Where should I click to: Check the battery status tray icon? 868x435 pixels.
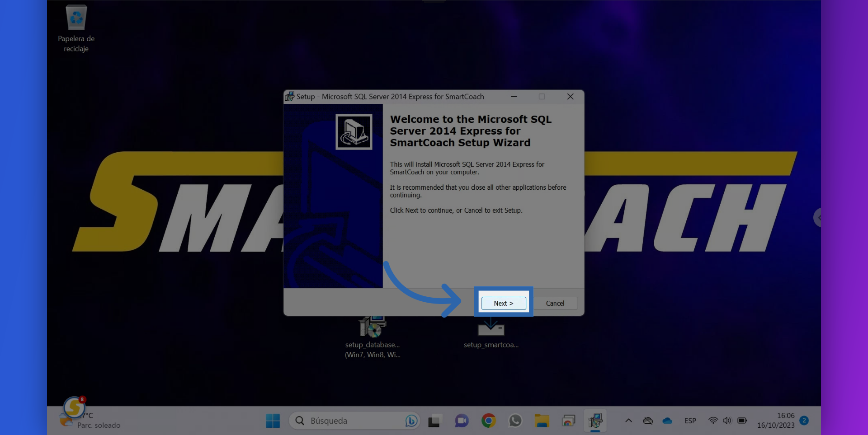pyautogui.click(x=742, y=421)
